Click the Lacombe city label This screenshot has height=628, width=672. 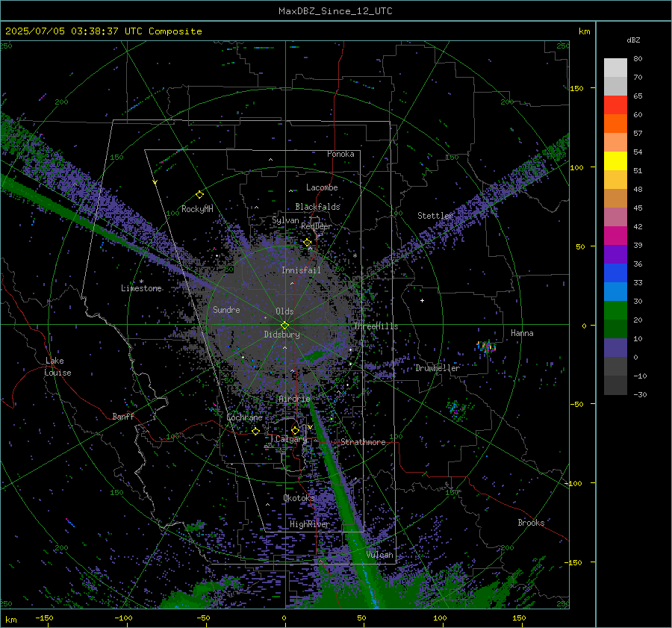coord(322,187)
